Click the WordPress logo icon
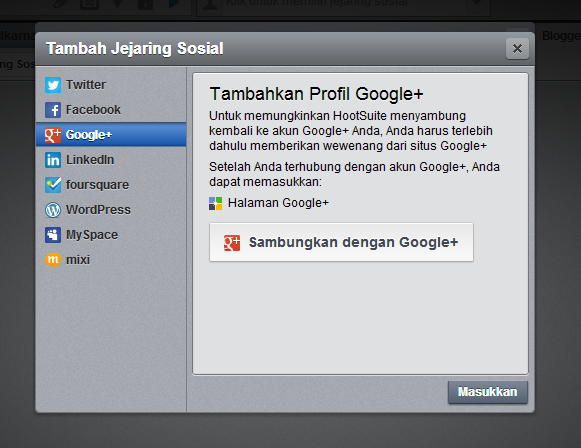This screenshot has height=448, width=581. coord(53,210)
